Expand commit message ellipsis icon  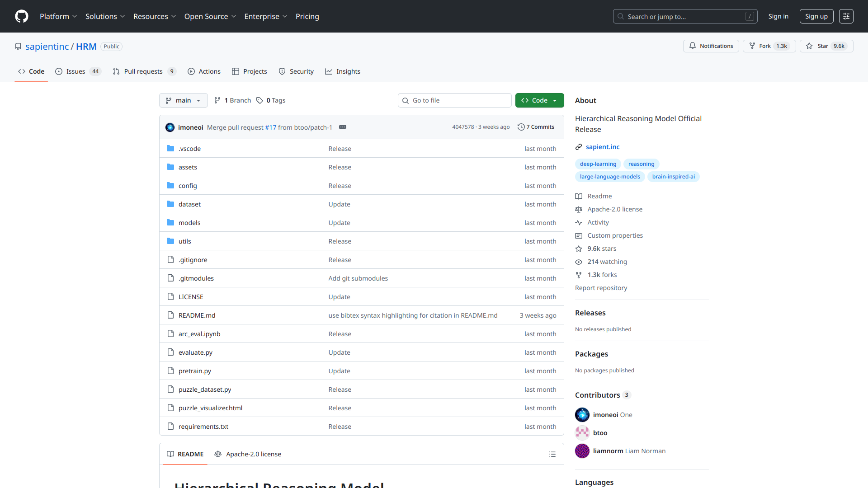343,127
